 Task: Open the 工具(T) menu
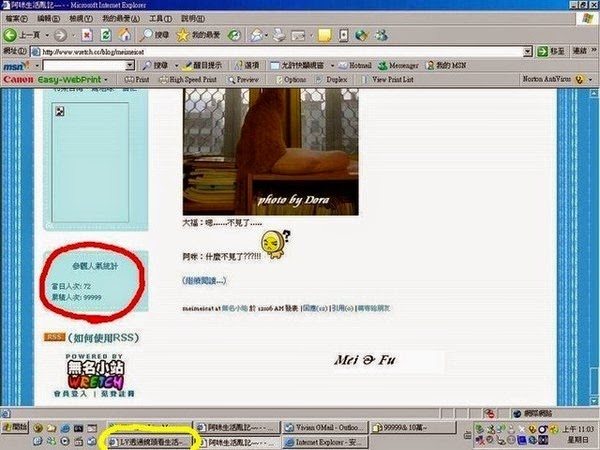pos(160,18)
